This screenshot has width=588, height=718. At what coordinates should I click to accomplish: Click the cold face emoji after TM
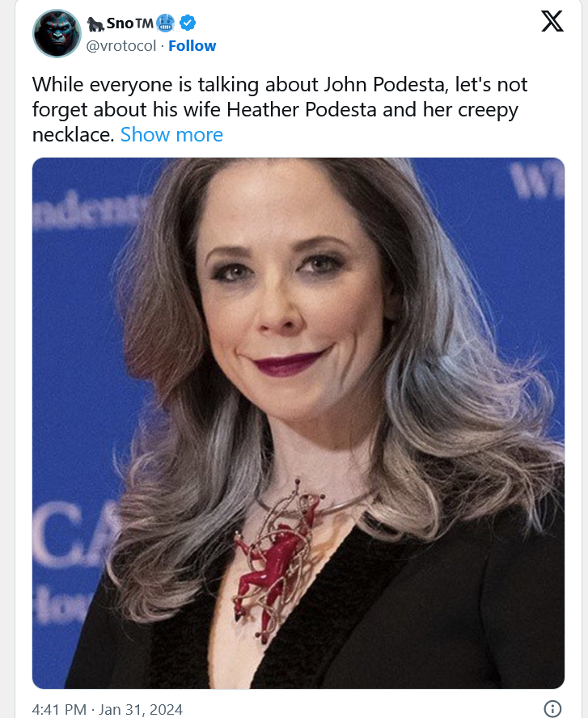(165, 23)
